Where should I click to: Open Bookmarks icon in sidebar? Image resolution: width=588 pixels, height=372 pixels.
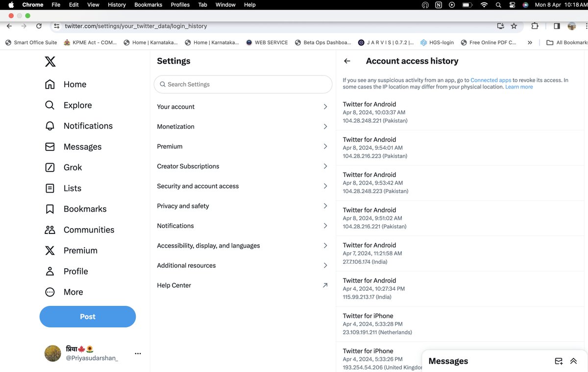click(50, 209)
